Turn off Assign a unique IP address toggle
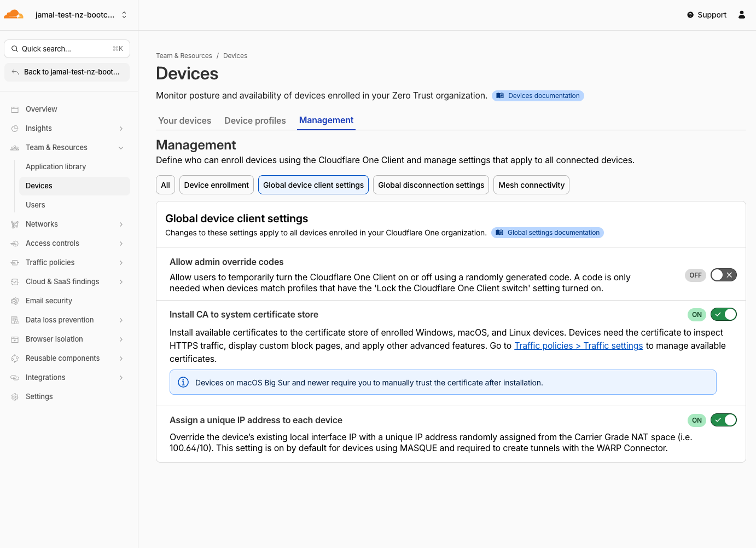Image resolution: width=756 pixels, height=548 pixels. coord(723,420)
